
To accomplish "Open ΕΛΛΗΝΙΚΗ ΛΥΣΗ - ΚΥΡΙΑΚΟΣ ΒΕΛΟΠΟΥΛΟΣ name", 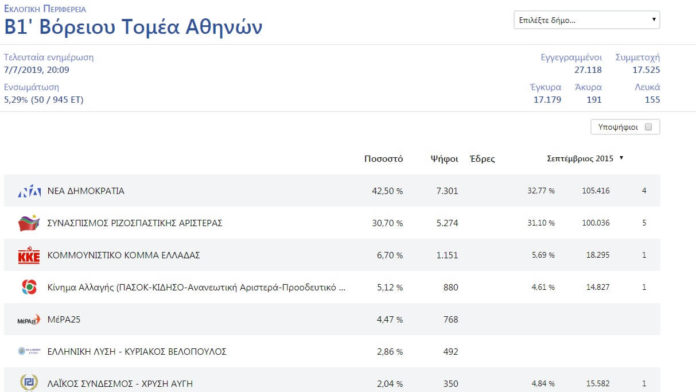I will (137, 352).
